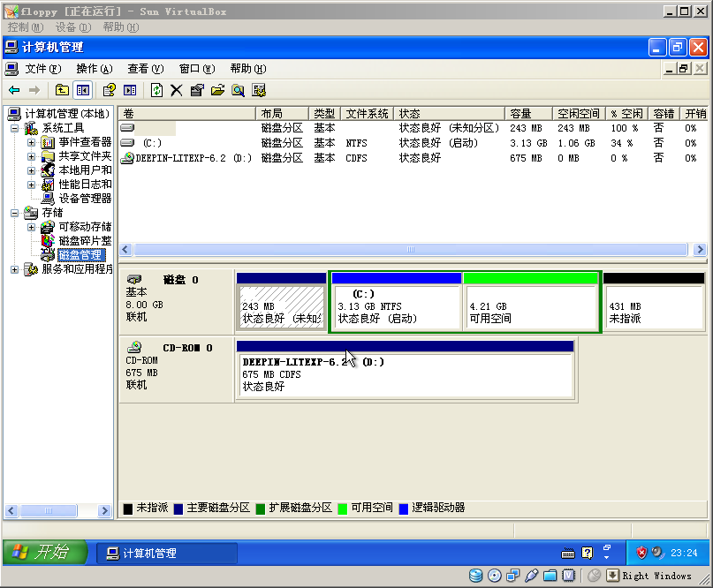Image resolution: width=713 pixels, height=588 pixels.
Task: Refresh with the green-arrows page icon
Action: [x=157, y=90]
